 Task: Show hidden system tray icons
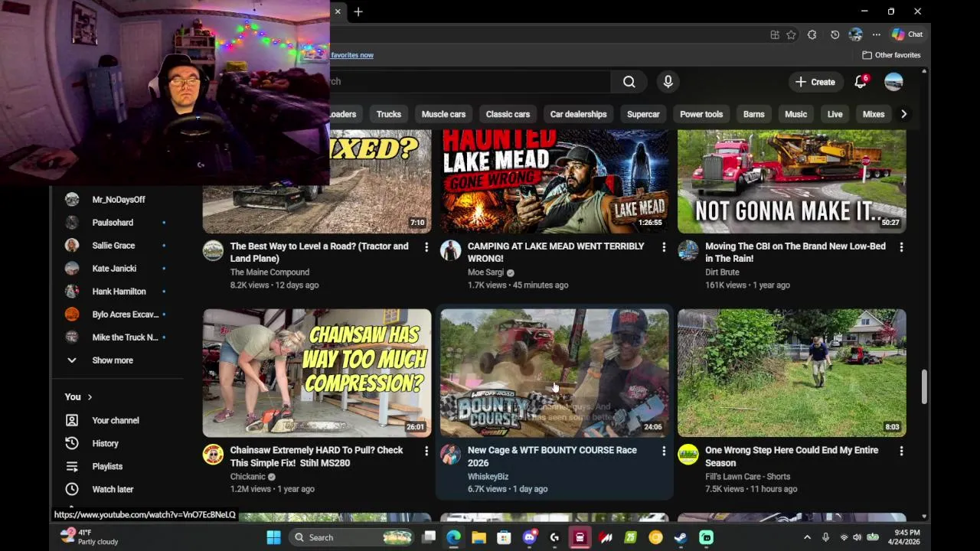pyautogui.click(x=807, y=537)
